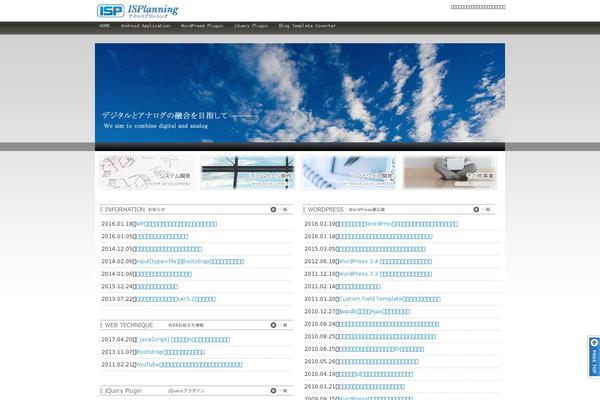Image resolution: width=600 pixels, height=400 pixels.
Task: Open WORDPRESS post dated 2010.06.15
Action: coord(382,349)
